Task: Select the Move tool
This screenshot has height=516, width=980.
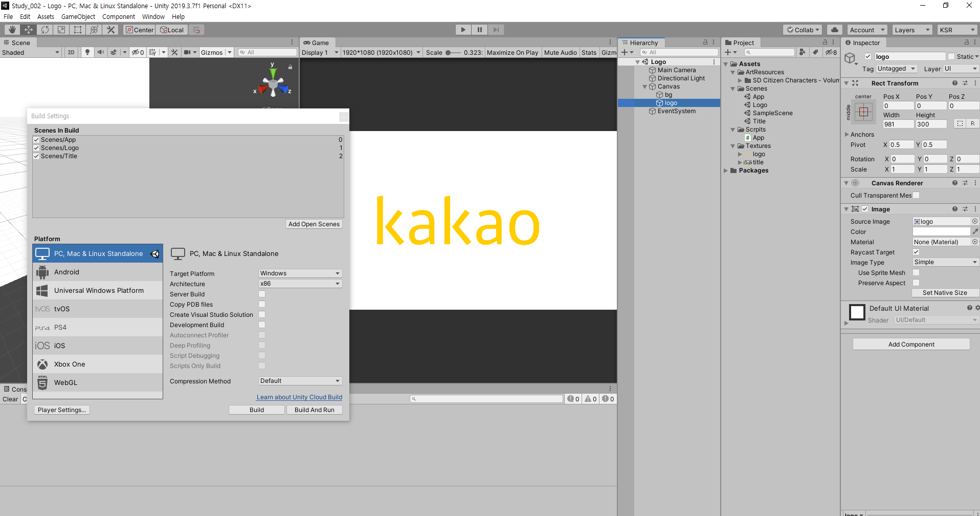Action: click(29, 30)
